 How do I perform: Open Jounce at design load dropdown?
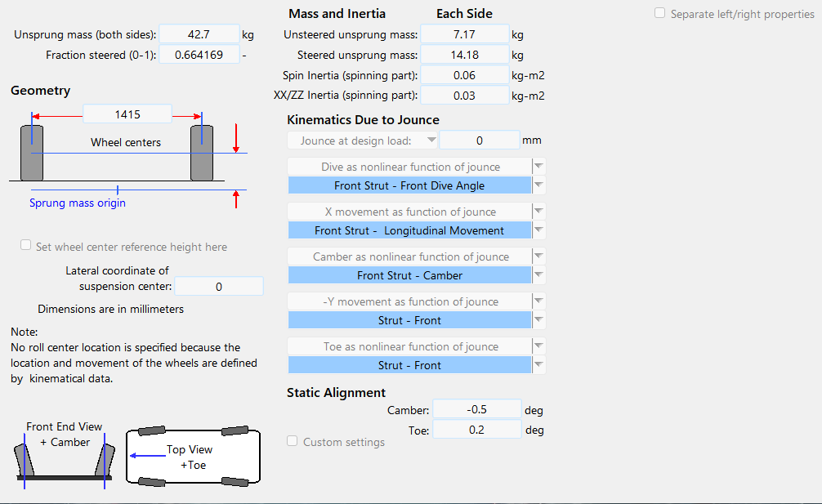click(x=363, y=140)
